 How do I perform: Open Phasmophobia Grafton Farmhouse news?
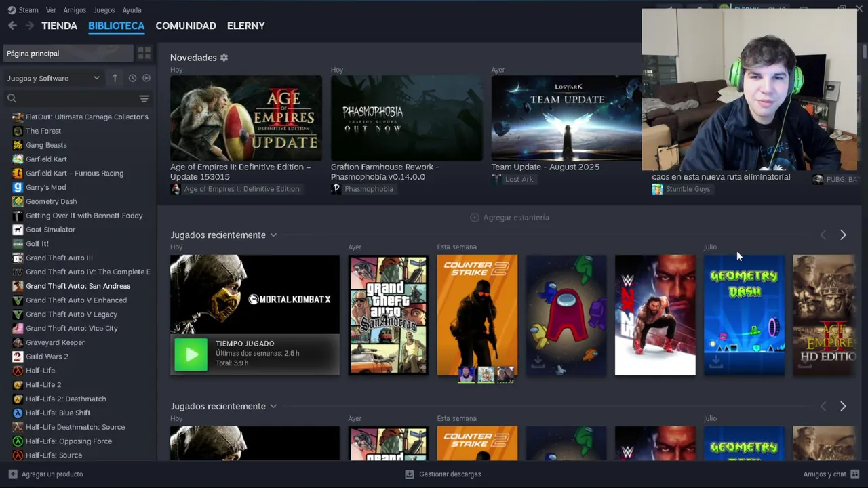[407, 118]
